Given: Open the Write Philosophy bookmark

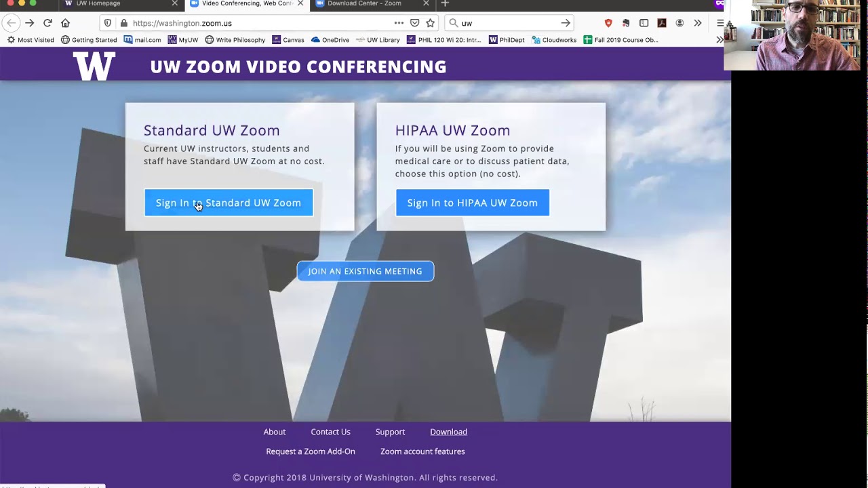Looking at the screenshot, I should click(235, 40).
